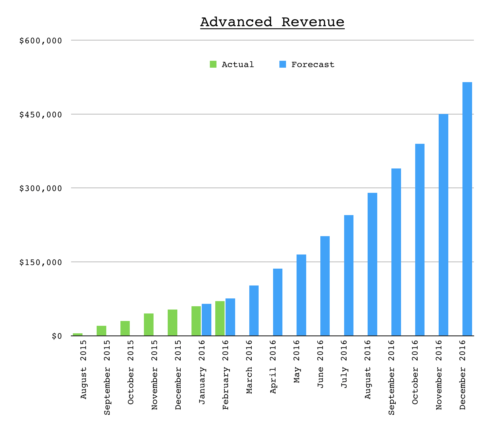Click the green color swatch beside Actual
The image size is (504, 438).
coord(213,64)
